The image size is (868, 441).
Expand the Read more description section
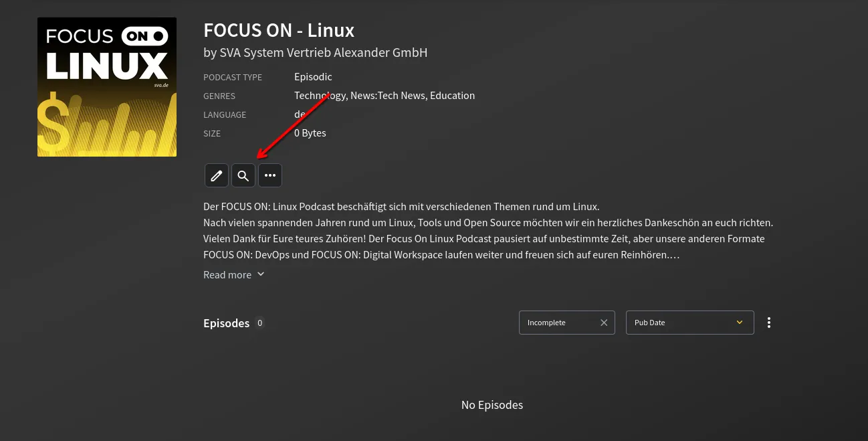[x=227, y=274]
